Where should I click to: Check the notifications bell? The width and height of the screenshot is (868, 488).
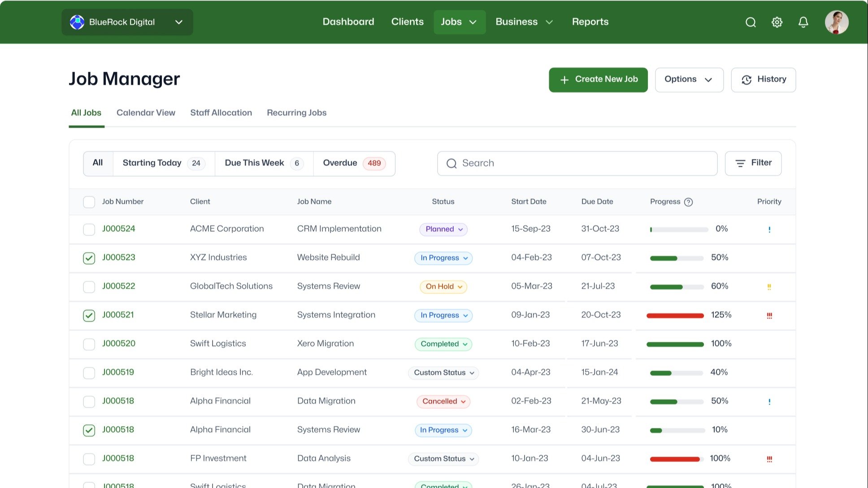[803, 22]
